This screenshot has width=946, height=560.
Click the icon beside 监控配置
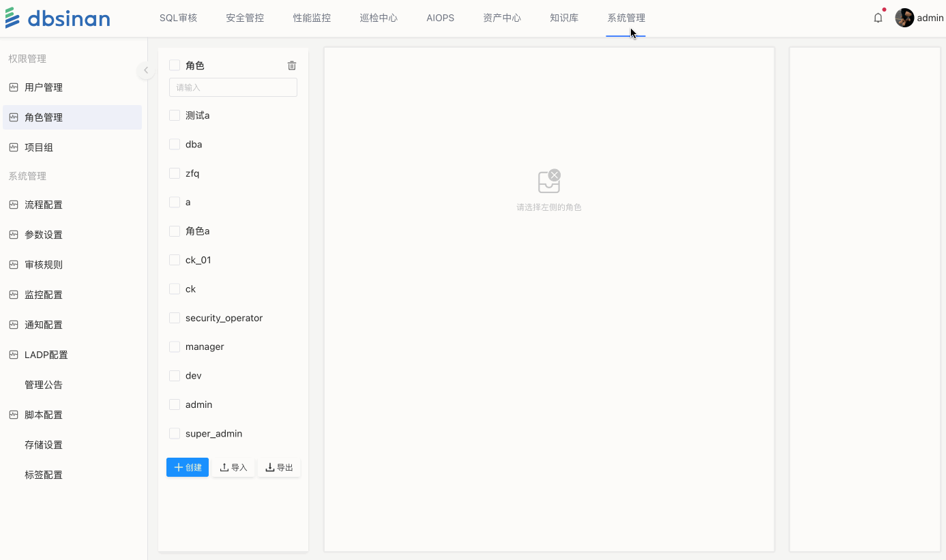[x=14, y=295]
